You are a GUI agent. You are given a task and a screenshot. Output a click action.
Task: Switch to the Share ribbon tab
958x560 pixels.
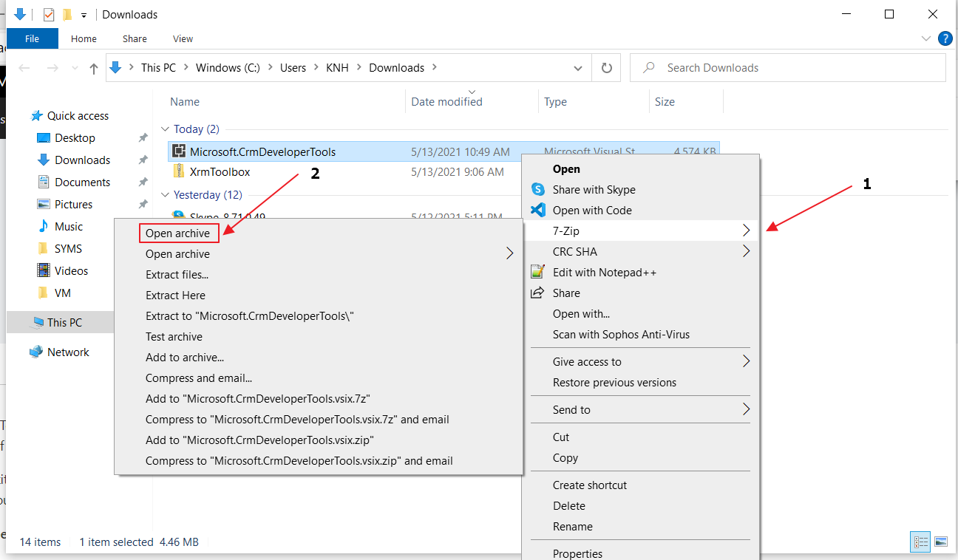point(135,38)
